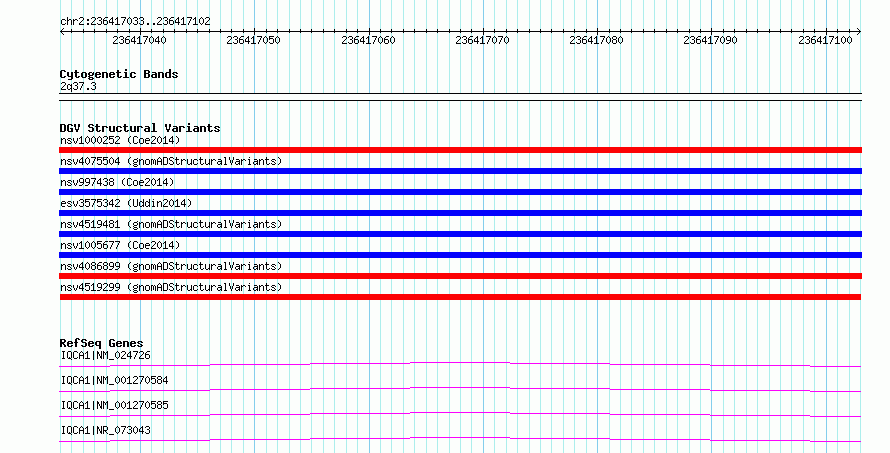This screenshot has height=453, width=890.
Task: Click the DGV Structural Variants track title
Action: point(140,128)
